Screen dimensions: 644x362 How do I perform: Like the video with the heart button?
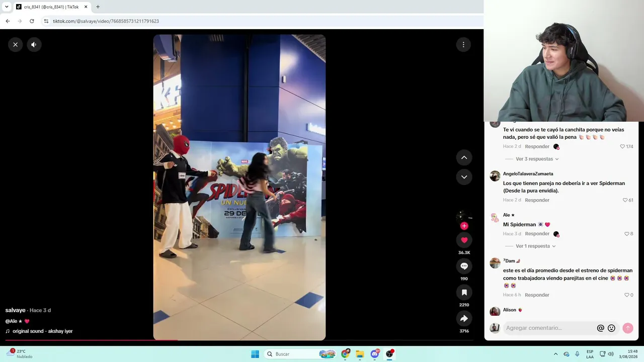point(464,240)
